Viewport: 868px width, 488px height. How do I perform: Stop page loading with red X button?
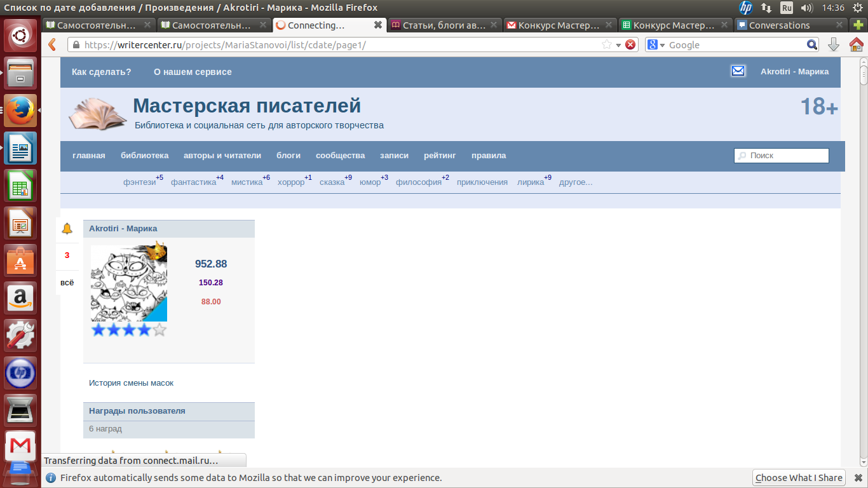(x=630, y=44)
